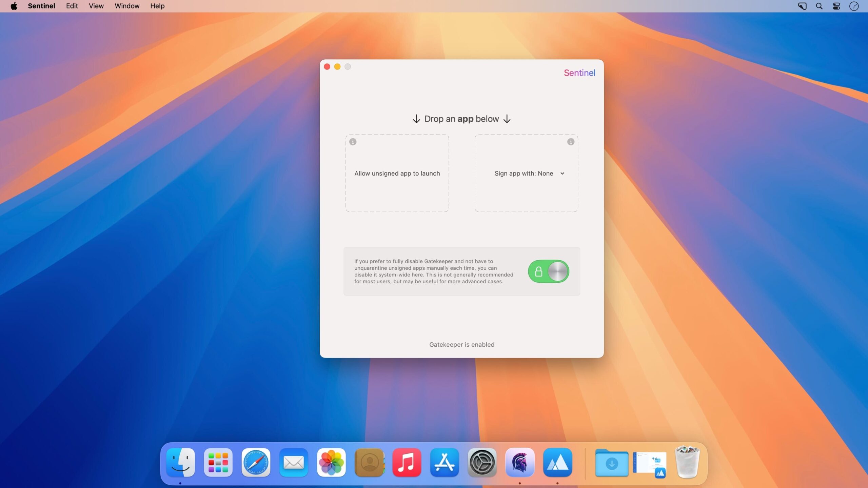Open the App Store from the Dock
Screen dimensions: 868x488
[444, 462]
